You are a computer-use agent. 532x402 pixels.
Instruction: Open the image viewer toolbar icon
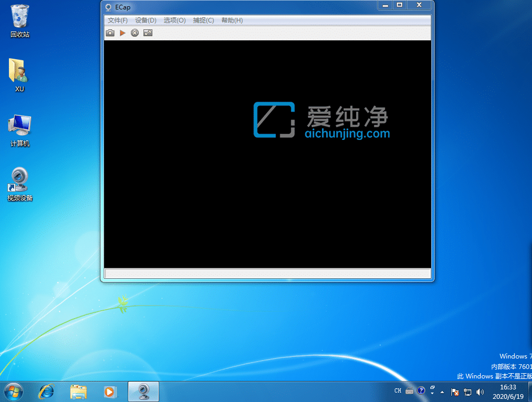[148, 33]
